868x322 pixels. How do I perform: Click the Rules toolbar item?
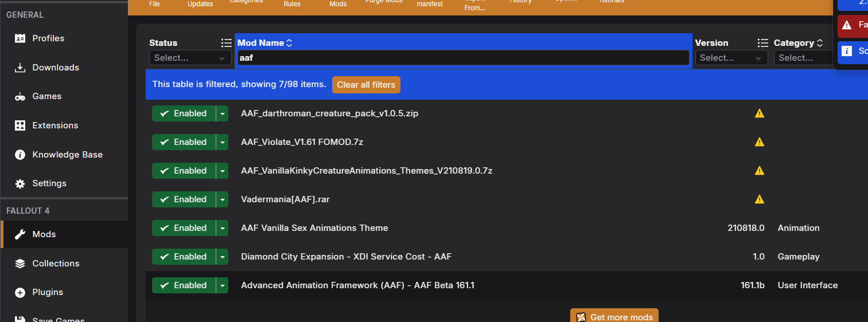292,4
